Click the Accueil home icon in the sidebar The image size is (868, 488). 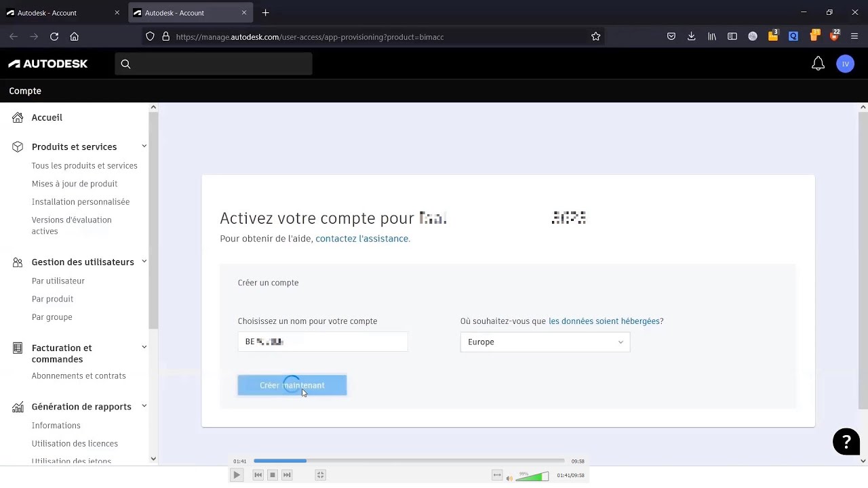pos(18,117)
